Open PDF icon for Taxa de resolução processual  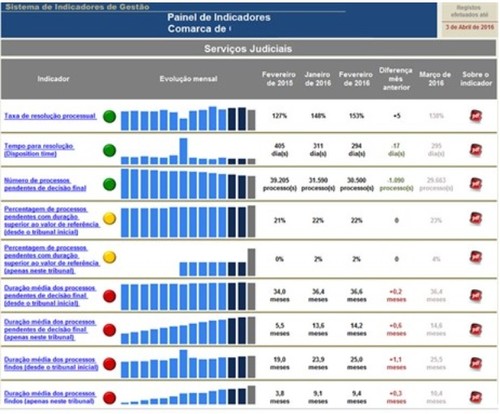click(476, 116)
